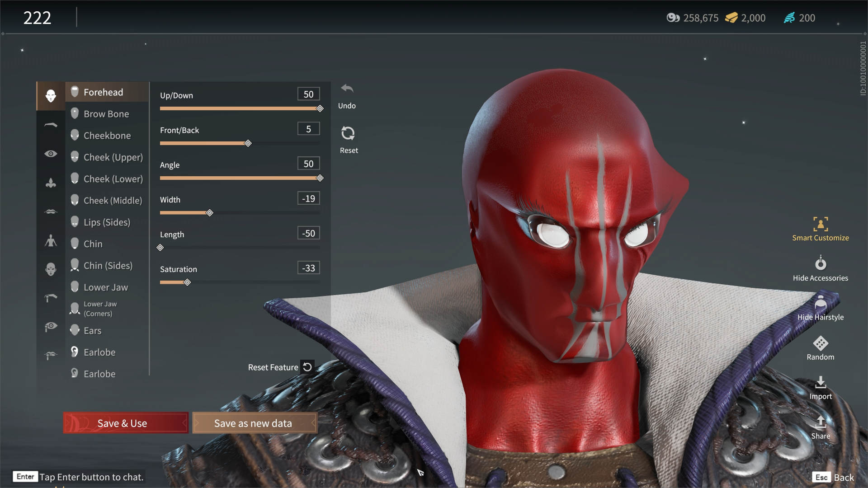Viewport: 868px width, 488px height.
Task: Open the Import preset icon
Action: click(x=820, y=384)
